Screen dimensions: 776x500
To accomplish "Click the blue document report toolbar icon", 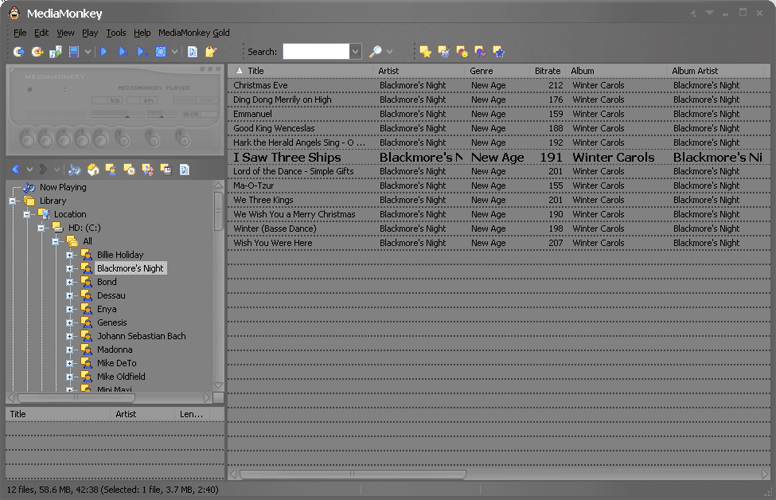I will (x=193, y=51).
